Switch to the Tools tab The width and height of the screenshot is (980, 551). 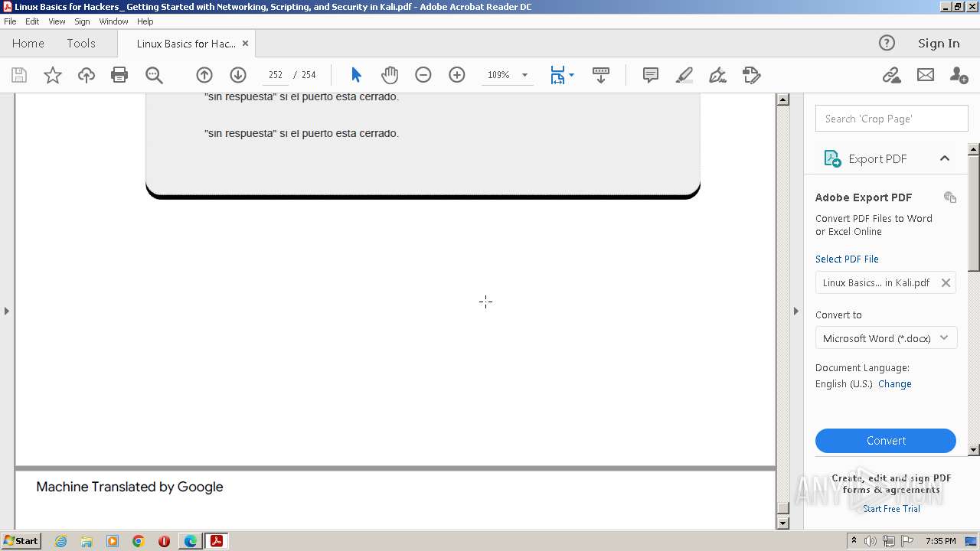[81, 44]
